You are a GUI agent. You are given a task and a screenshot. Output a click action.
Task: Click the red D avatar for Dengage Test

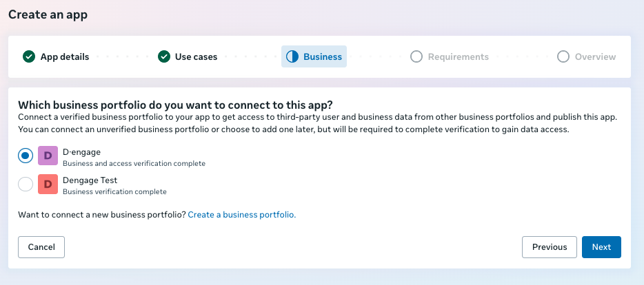[48, 184]
